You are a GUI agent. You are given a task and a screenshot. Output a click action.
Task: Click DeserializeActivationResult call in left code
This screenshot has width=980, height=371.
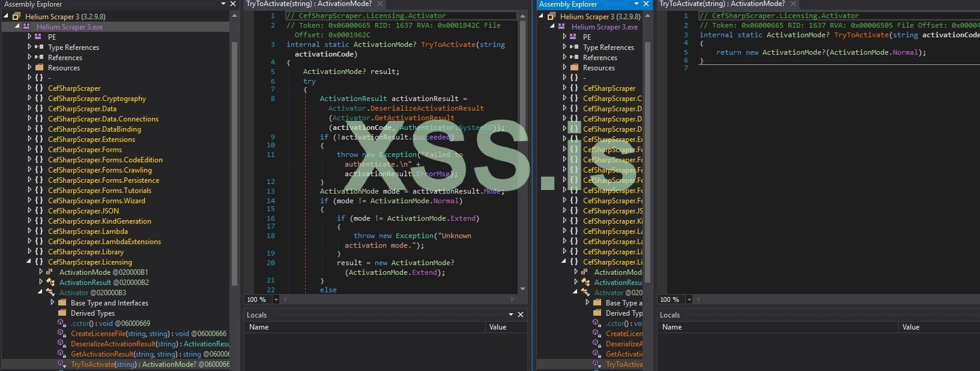tap(426, 108)
